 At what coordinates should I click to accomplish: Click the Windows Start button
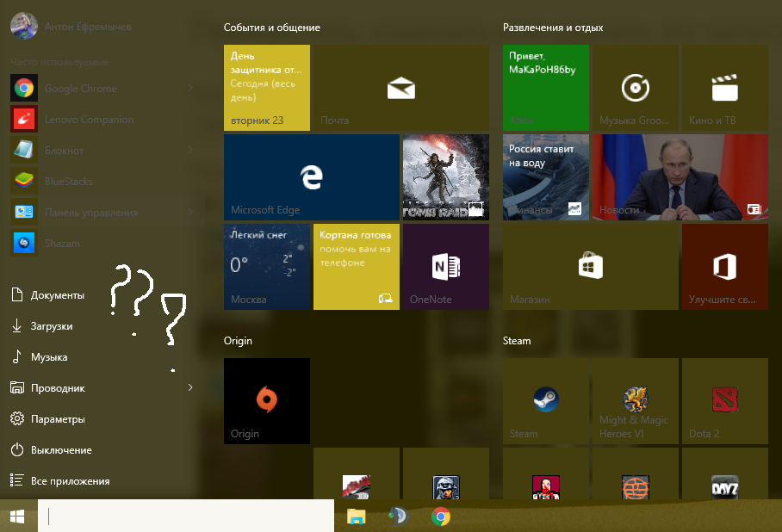click(x=17, y=517)
